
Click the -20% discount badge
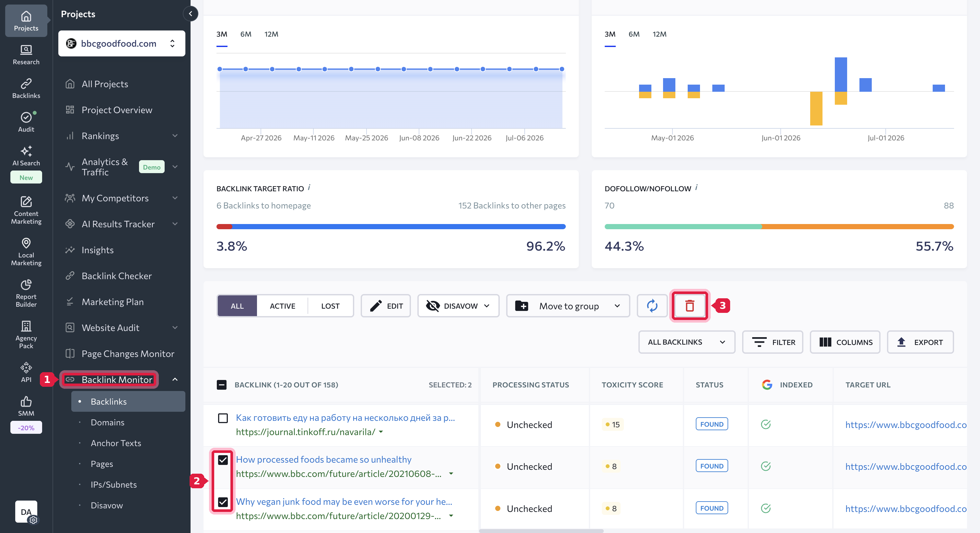[26, 428]
